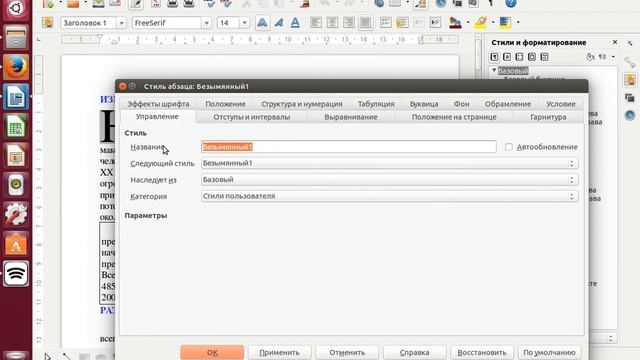The height and width of the screenshot is (360, 640).
Task: Collapse Базовый tree node
Action: click(494, 70)
